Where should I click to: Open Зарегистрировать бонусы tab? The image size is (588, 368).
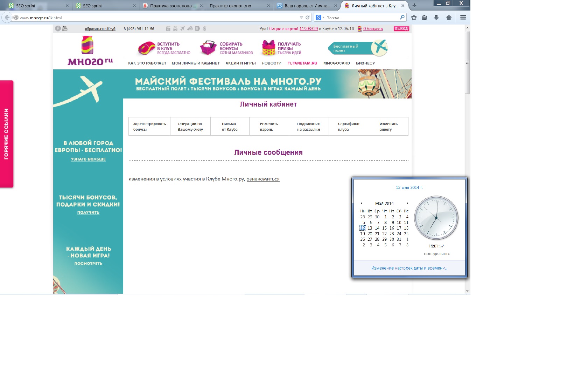(x=149, y=127)
